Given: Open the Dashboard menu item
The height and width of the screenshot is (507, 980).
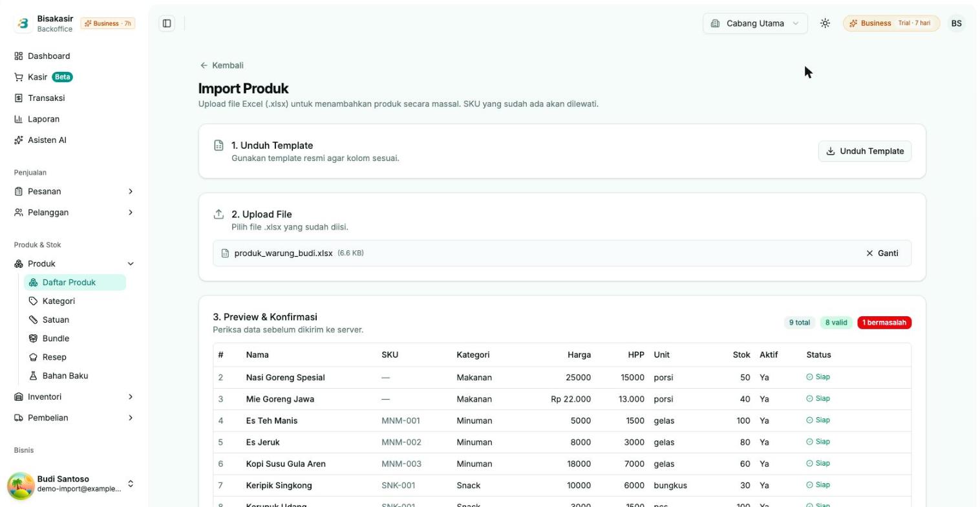Looking at the screenshot, I should (73, 56).
